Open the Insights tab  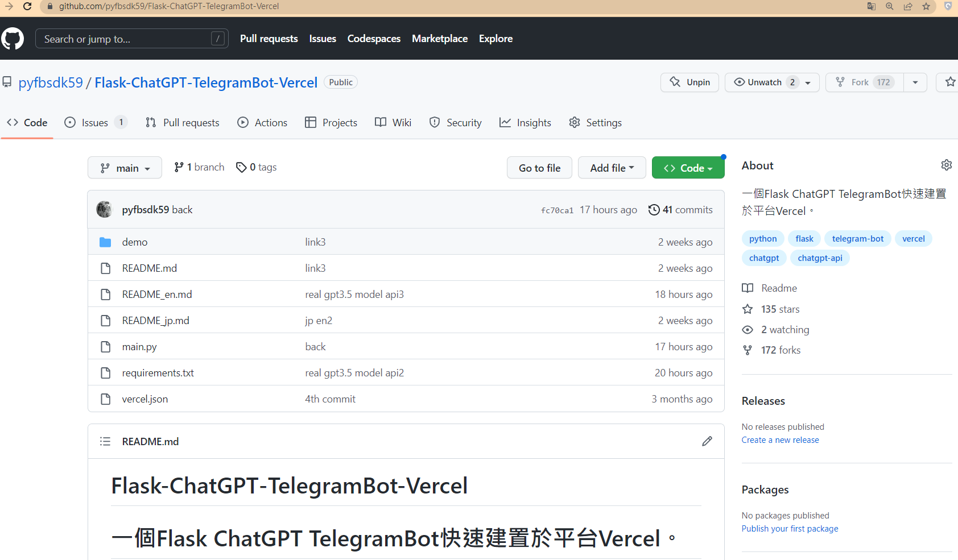(525, 122)
